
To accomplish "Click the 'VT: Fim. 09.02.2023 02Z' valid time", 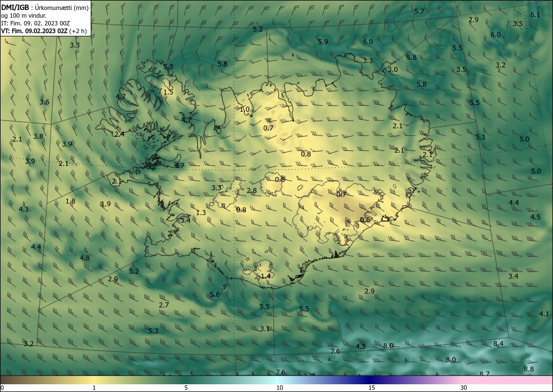I will (34, 31).
